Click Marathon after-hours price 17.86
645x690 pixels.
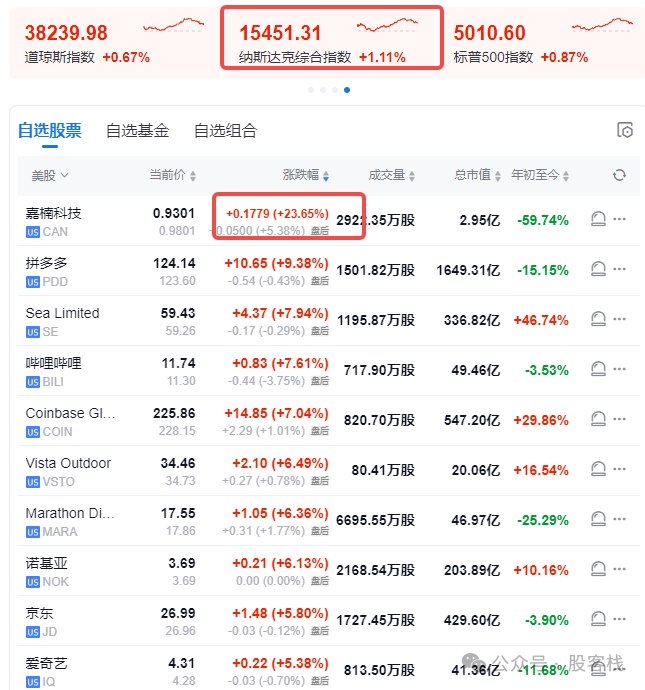(181, 531)
